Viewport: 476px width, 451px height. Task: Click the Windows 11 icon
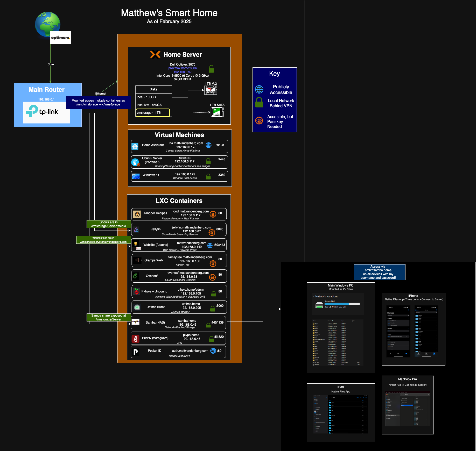click(x=136, y=176)
